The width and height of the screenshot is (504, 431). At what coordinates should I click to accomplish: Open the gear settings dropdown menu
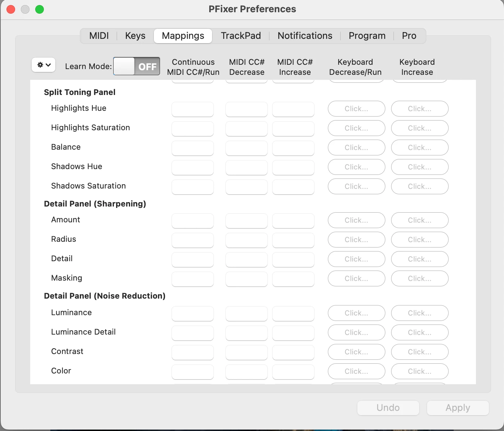pos(43,65)
